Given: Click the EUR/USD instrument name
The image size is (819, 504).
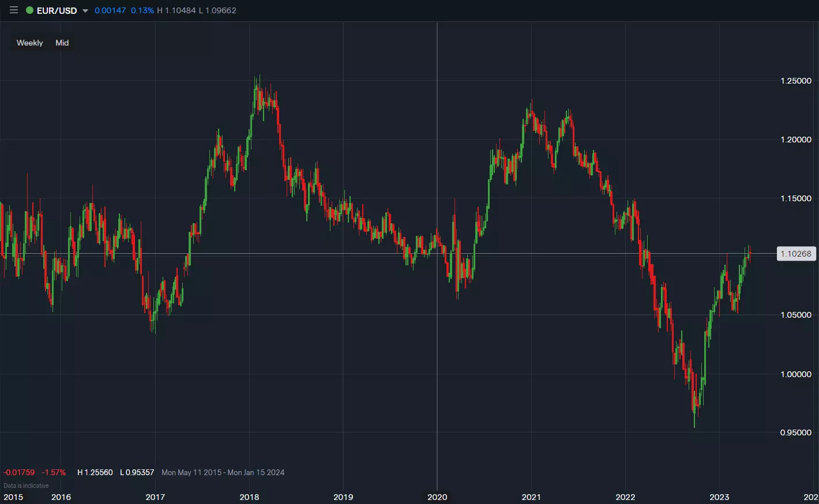Looking at the screenshot, I should (57, 10).
